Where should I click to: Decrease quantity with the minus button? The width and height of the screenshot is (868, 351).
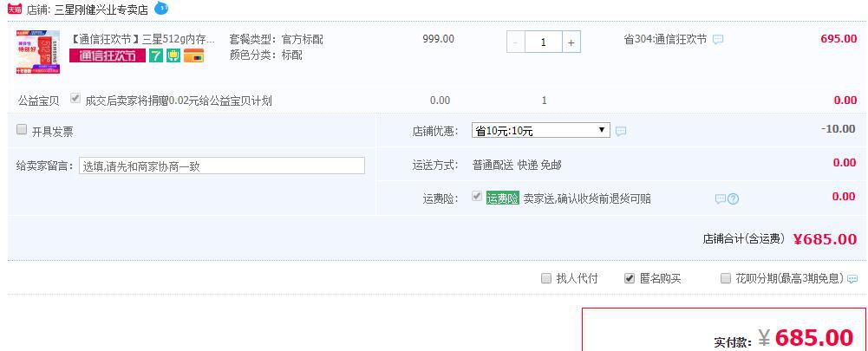[x=516, y=42]
